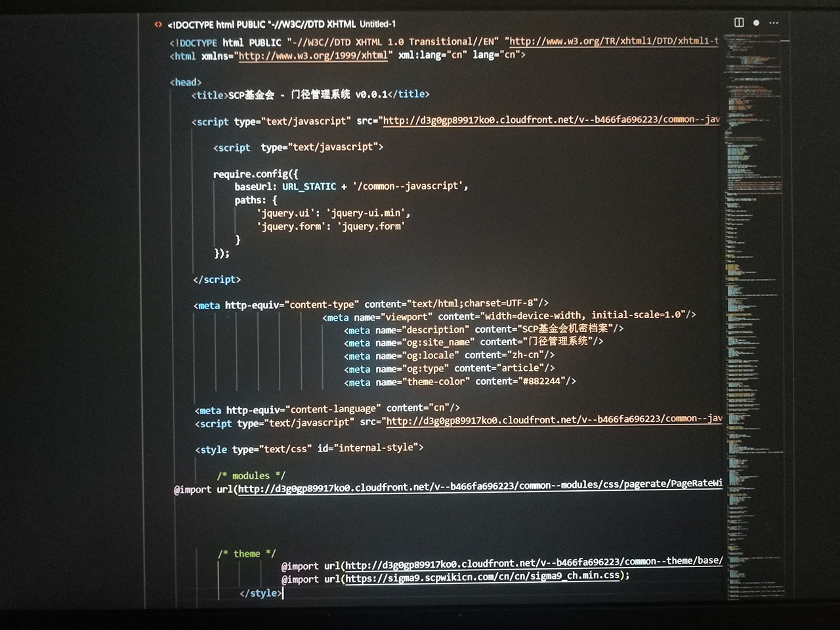Viewport: 840px width, 630px height.
Task: Click the /* modules */ comment
Action: pos(251,476)
